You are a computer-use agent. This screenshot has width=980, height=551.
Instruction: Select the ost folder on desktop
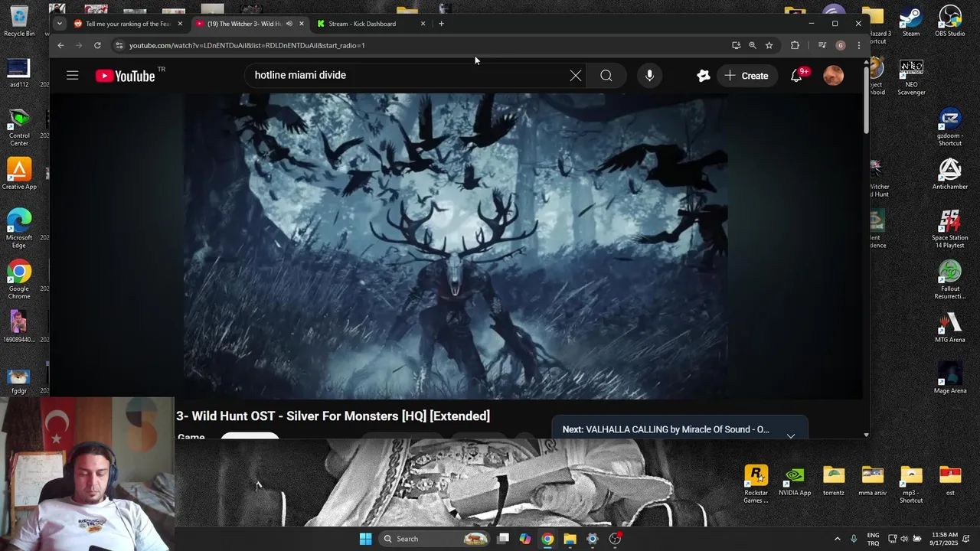[x=950, y=481]
